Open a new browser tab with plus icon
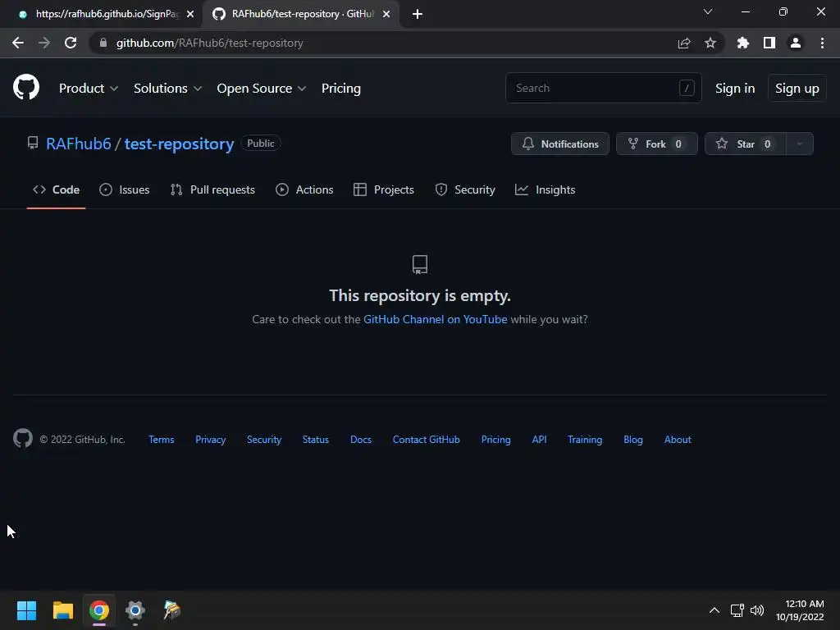Image resolution: width=840 pixels, height=630 pixels. (418, 14)
